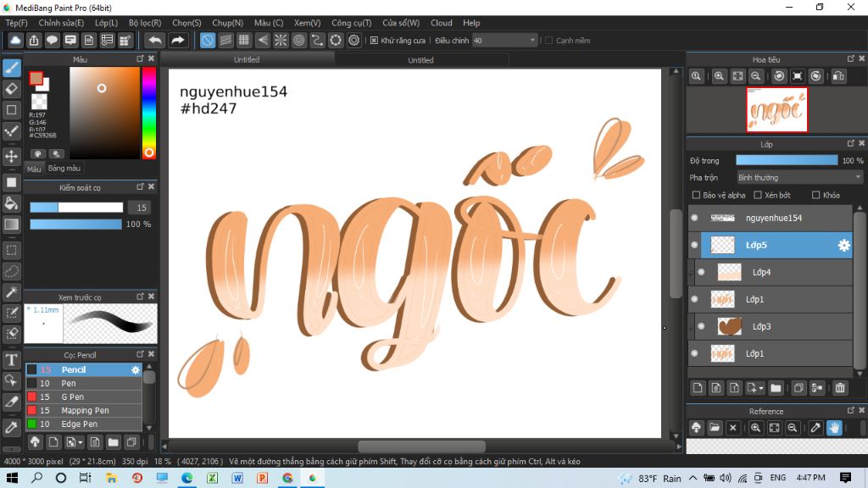Open Chỉnh sửa(E) menu
Image resolution: width=868 pixels, height=488 pixels.
tap(61, 23)
